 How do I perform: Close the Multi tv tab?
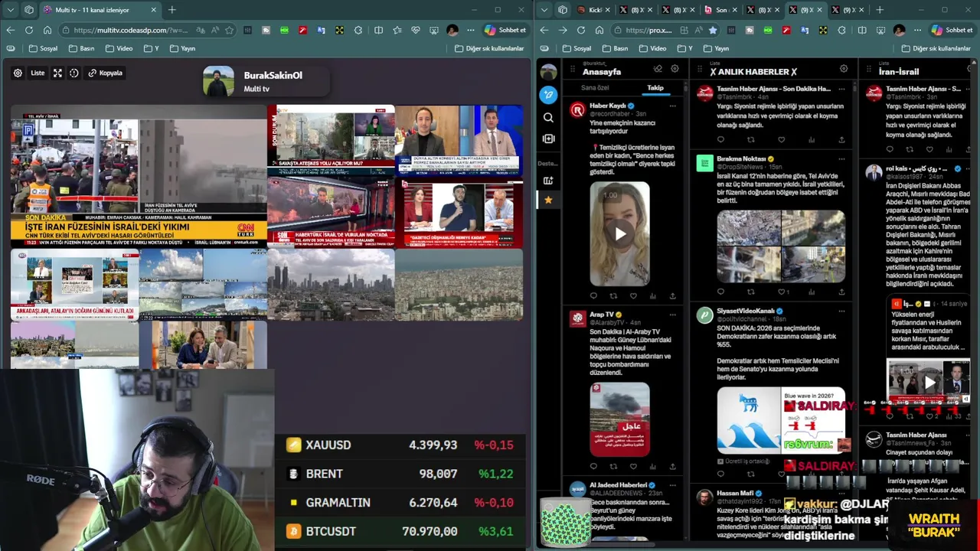tap(153, 10)
